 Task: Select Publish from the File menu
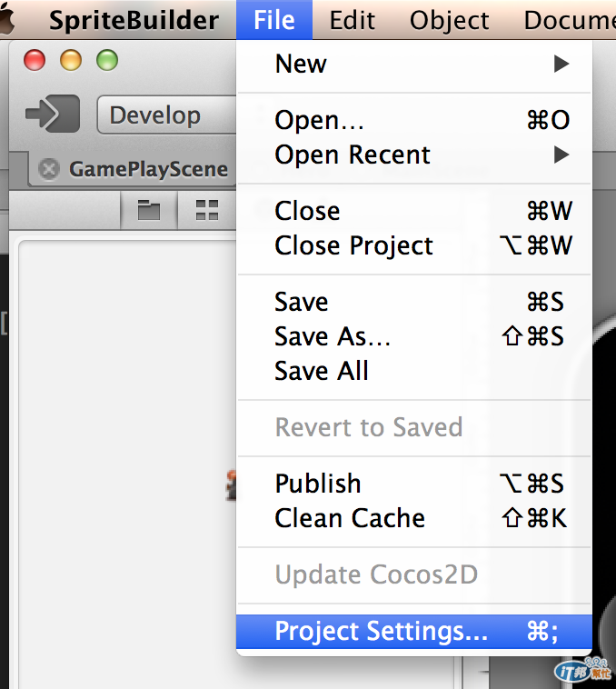click(x=413, y=484)
